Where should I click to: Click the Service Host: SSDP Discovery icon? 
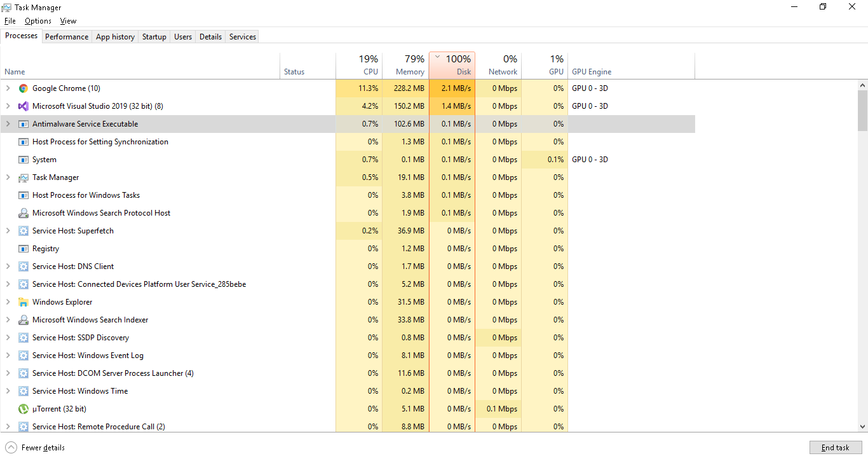coord(24,338)
